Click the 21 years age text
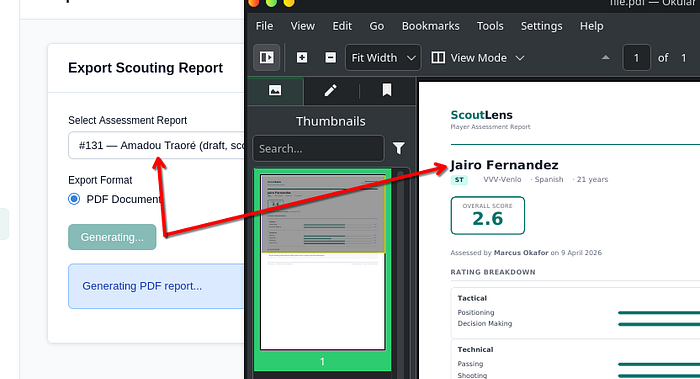 click(x=592, y=179)
